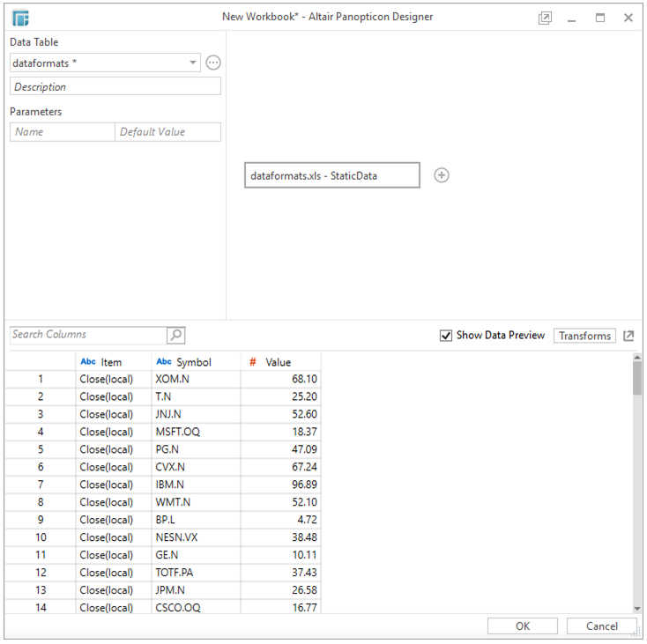Click the TOTF.PA symbol cell
Screen dimensions: 647x644
[196, 573]
